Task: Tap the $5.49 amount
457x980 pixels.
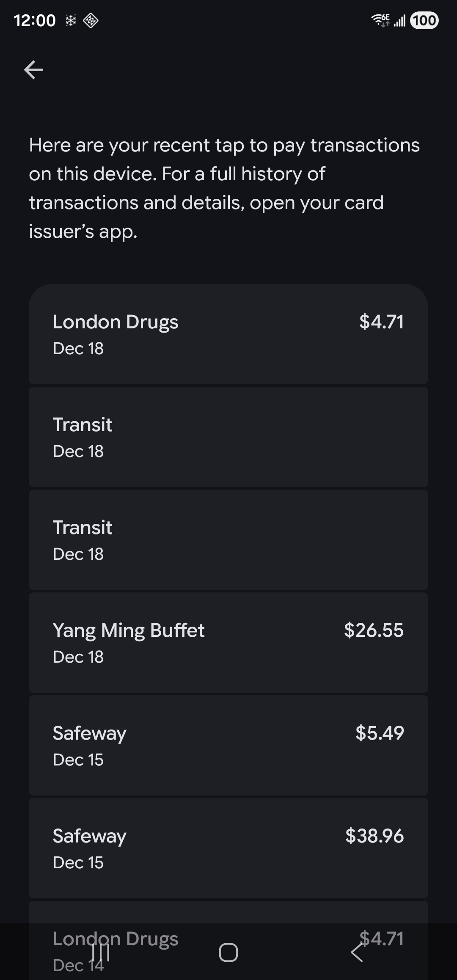Action: (380, 733)
